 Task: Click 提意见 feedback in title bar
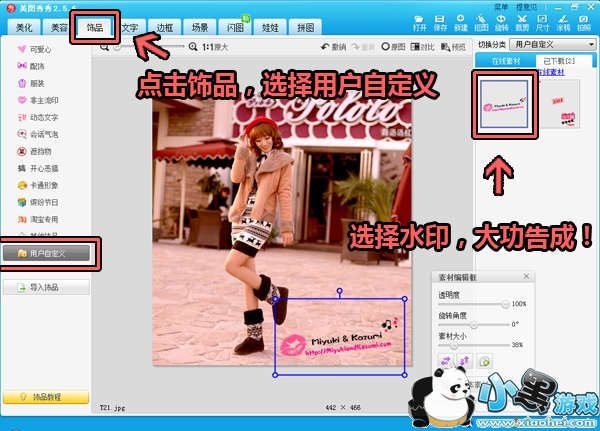pyautogui.click(x=527, y=7)
